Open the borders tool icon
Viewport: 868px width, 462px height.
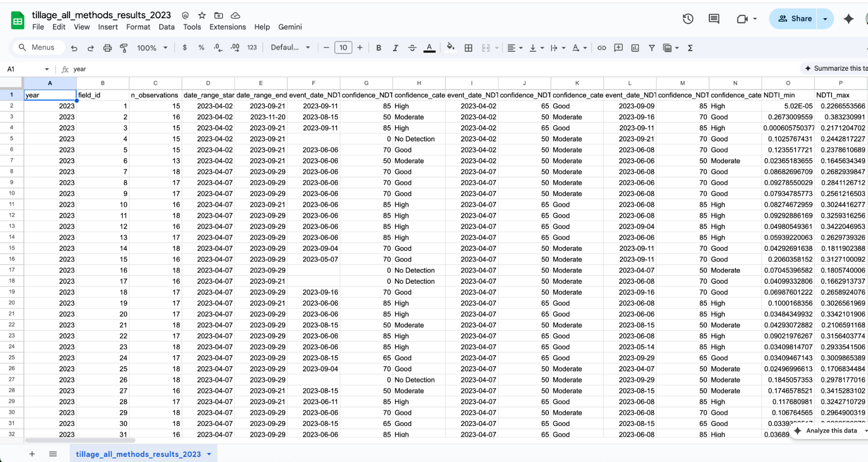click(468, 48)
